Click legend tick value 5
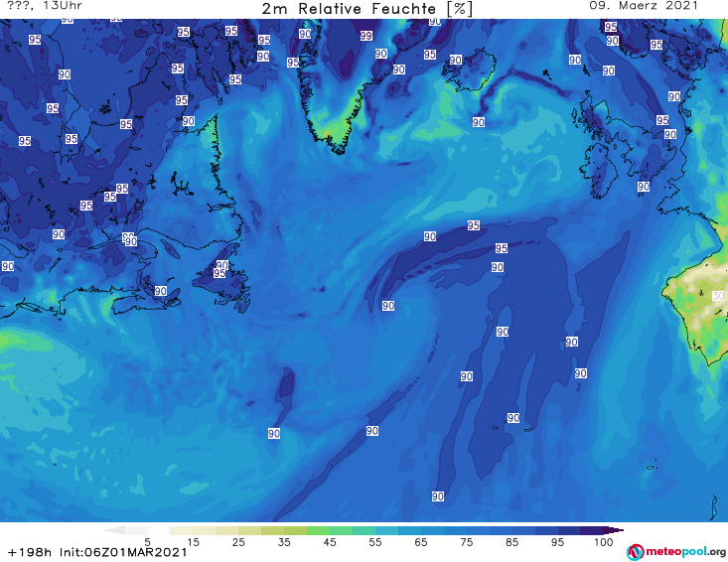The image size is (728, 562). tap(147, 542)
